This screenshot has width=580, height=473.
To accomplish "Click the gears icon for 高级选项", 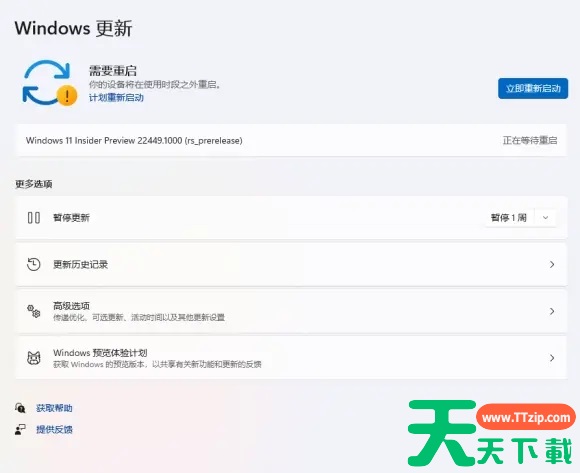I will (x=34, y=311).
